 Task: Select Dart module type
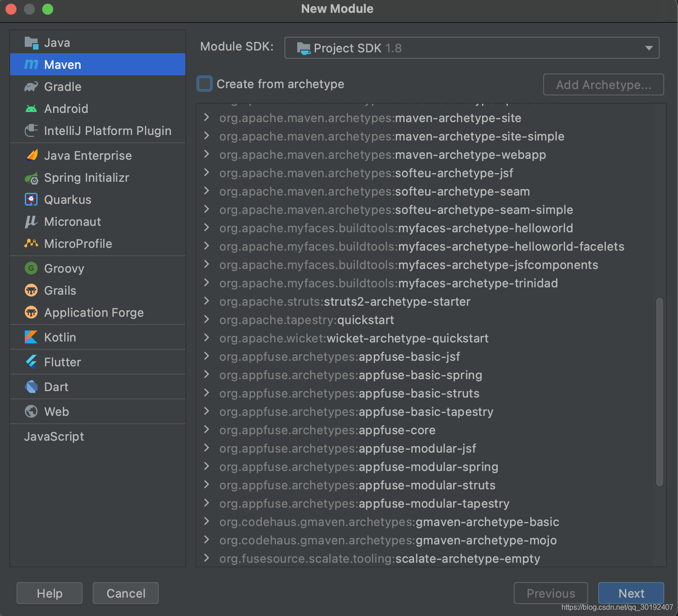(x=98, y=387)
